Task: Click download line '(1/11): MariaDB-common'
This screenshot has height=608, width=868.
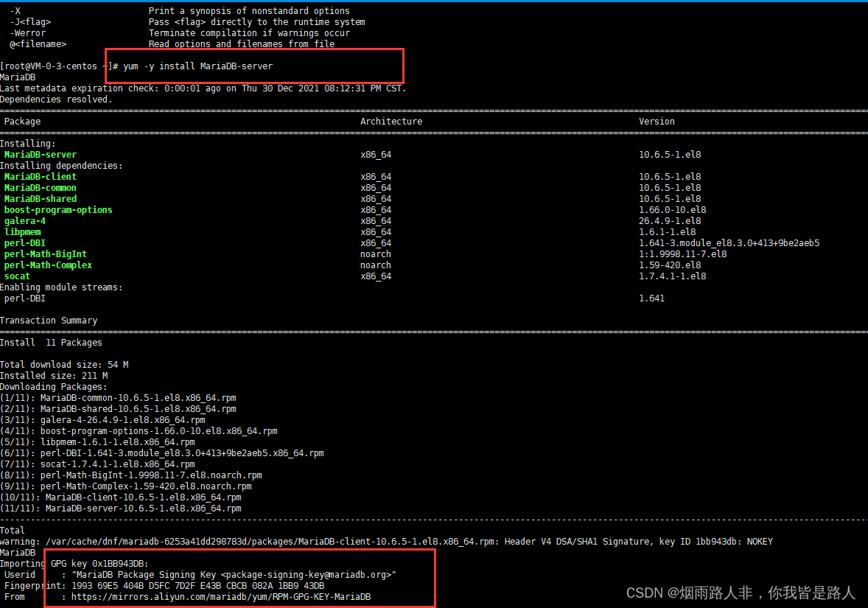Action: tap(118, 398)
